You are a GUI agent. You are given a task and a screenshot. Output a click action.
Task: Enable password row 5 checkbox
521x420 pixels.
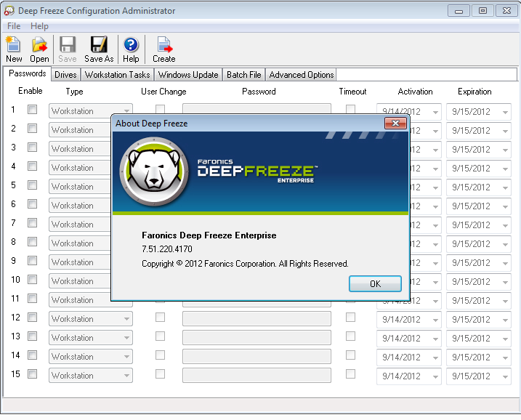tap(32, 185)
